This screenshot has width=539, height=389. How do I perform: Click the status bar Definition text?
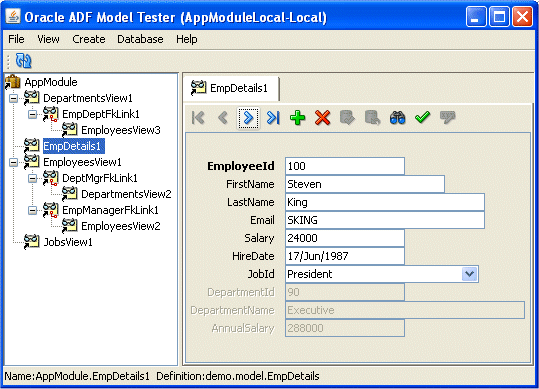coord(238,376)
